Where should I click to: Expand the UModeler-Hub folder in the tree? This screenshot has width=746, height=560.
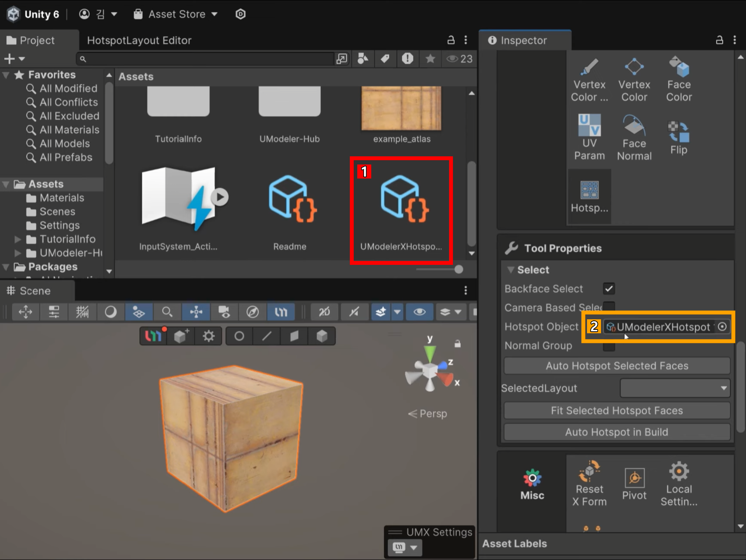click(17, 253)
